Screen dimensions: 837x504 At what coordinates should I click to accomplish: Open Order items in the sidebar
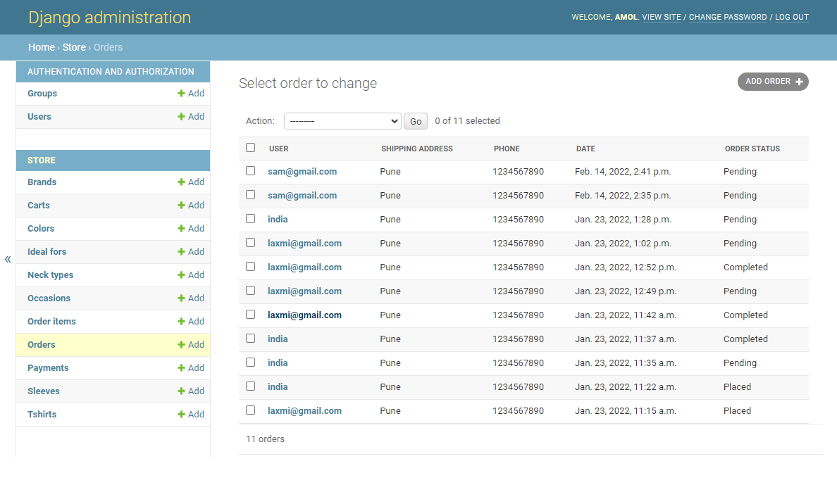[51, 322]
